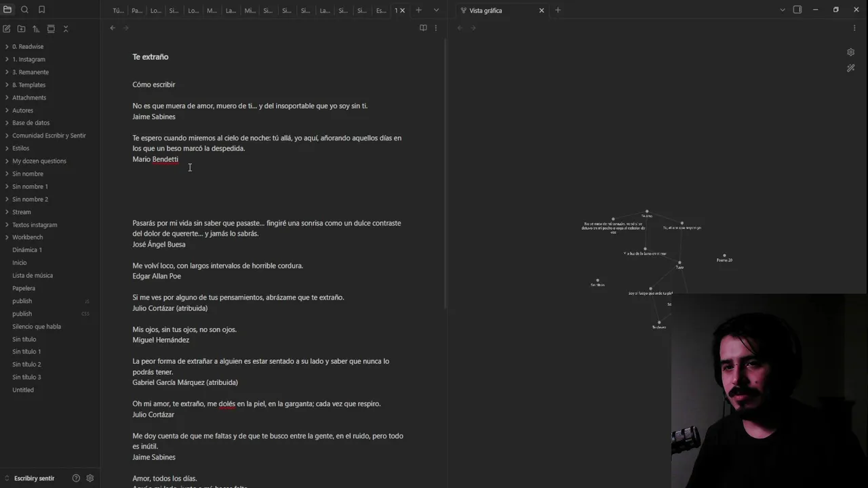Open Obsidian settings gear in sidebar footer

[90, 478]
